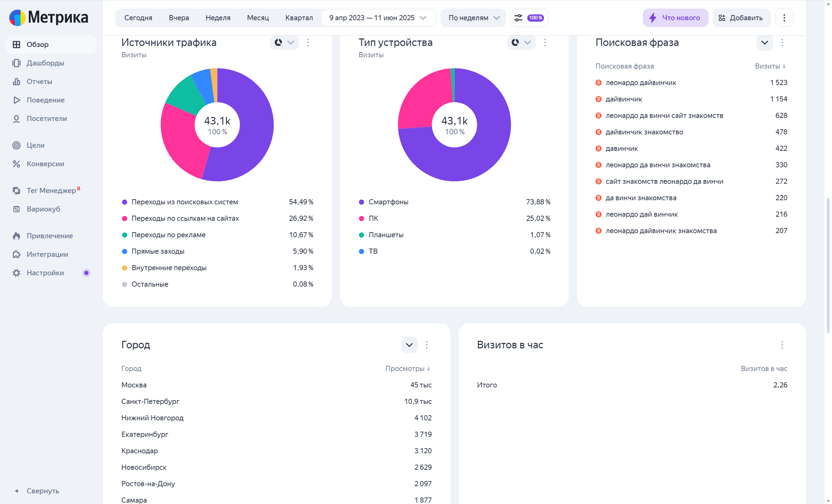Click the Интеграции puzzle icon

pos(16,254)
